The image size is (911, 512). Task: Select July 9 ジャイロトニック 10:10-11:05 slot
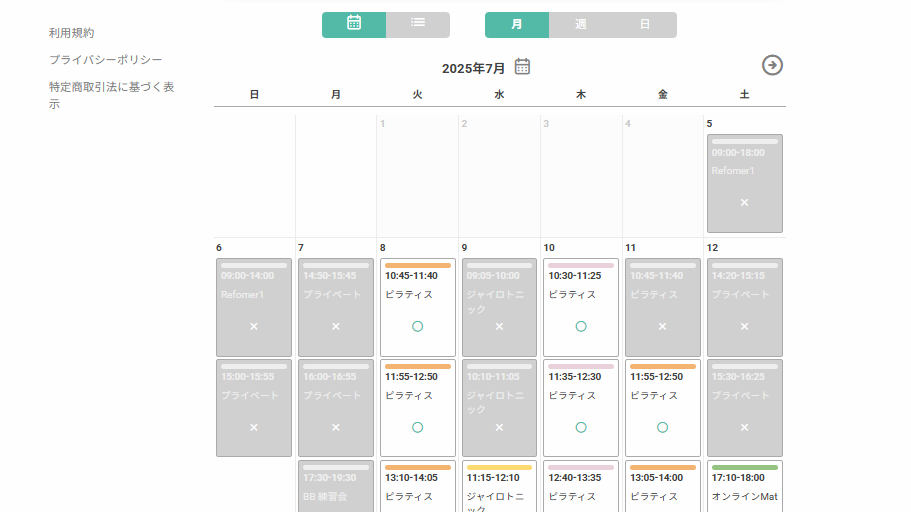[499, 408]
